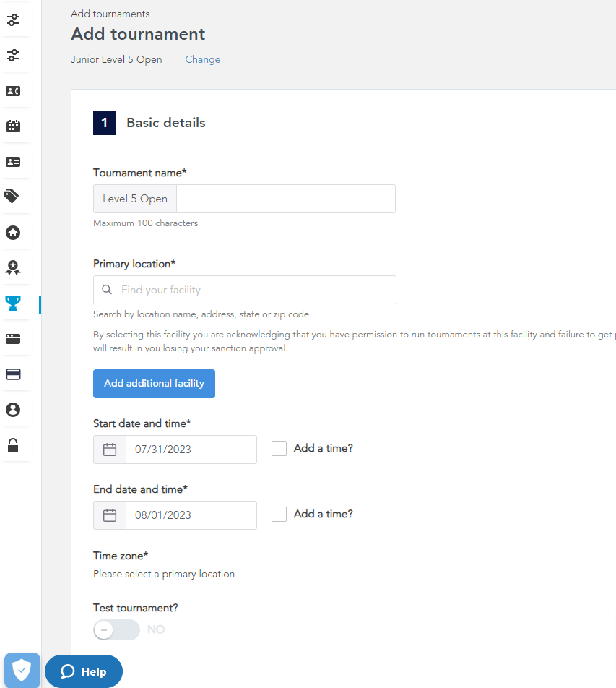The height and width of the screenshot is (688, 616).
Task: Click the unlocked padlock sidebar icon
Action: click(13, 445)
